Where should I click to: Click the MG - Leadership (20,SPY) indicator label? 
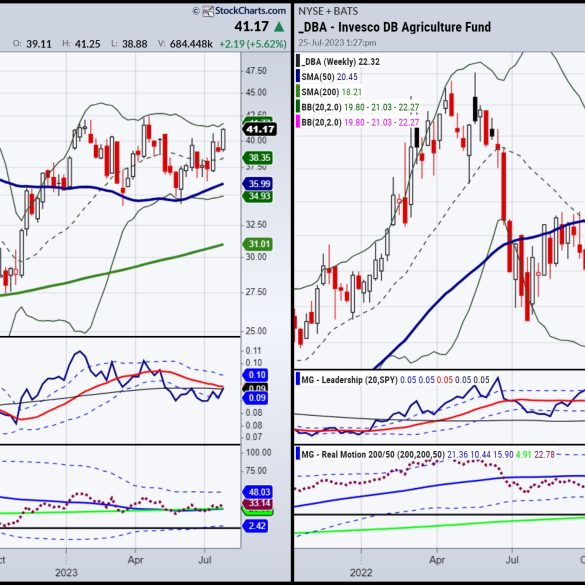pos(349,380)
